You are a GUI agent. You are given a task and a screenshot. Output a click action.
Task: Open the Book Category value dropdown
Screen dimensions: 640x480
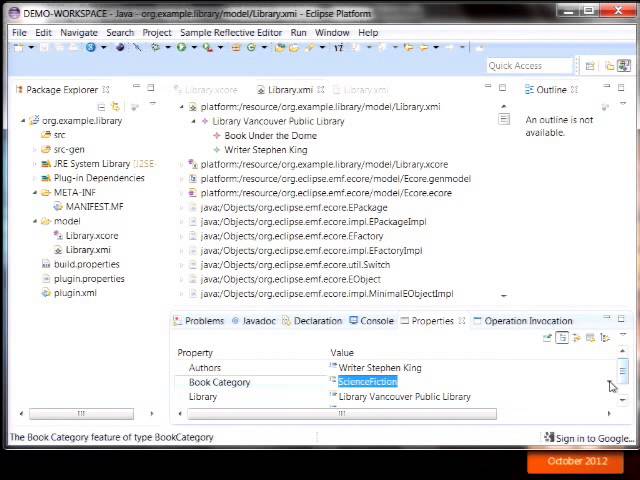(609, 382)
